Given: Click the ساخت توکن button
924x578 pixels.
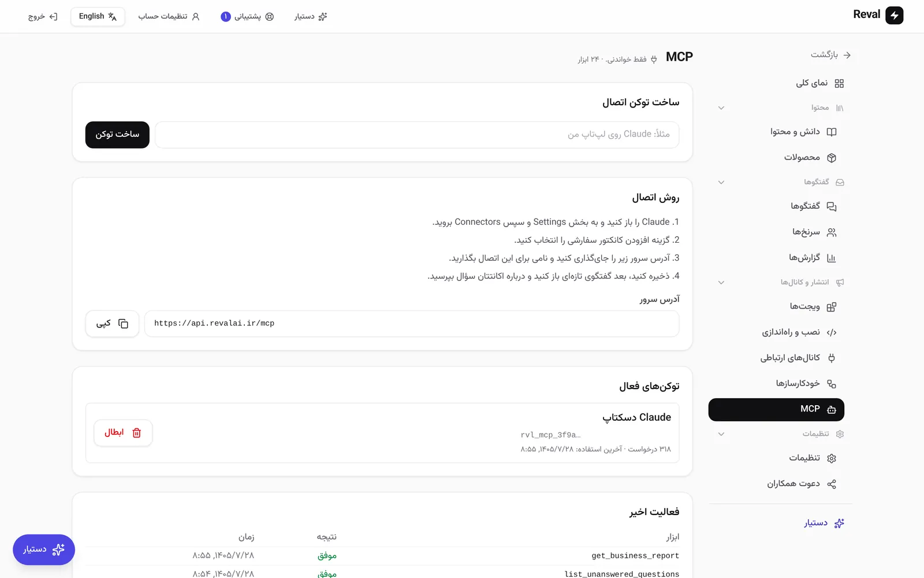Looking at the screenshot, I should [x=117, y=135].
